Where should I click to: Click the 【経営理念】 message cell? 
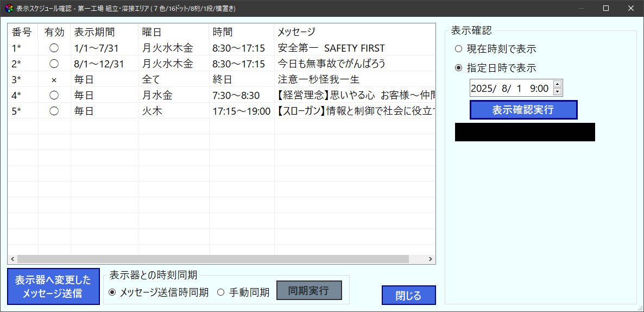coord(356,95)
